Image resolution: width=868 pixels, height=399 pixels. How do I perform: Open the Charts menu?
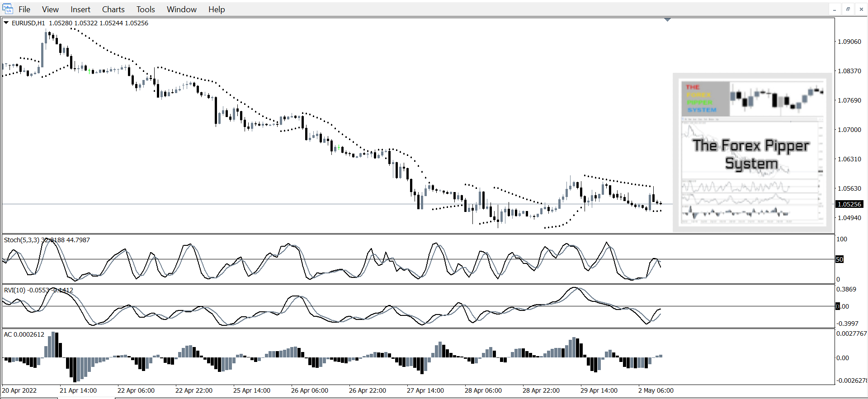(113, 9)
